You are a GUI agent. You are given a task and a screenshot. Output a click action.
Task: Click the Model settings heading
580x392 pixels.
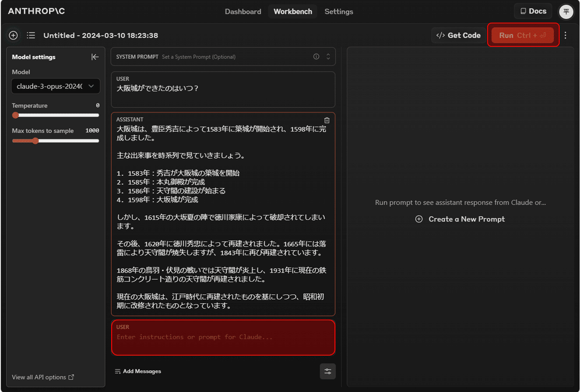[x=34, y=57]
